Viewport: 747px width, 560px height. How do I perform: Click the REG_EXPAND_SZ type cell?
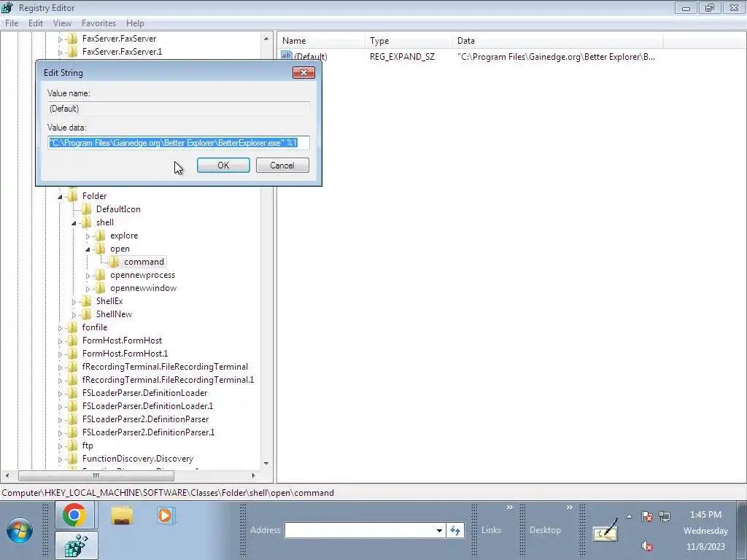coord(402,57)
